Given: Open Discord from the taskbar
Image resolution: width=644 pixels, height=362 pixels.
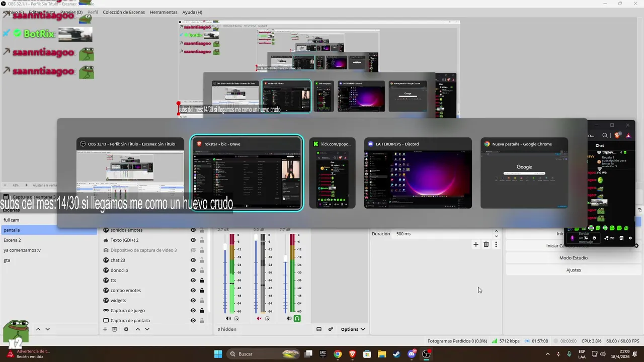Looking at the screenshot, I should [412, 354].
